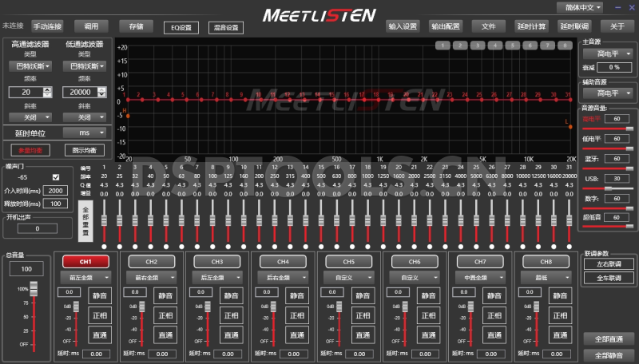
Task: Toggle CH2 phase 正相 button
Action: point(165,315)
